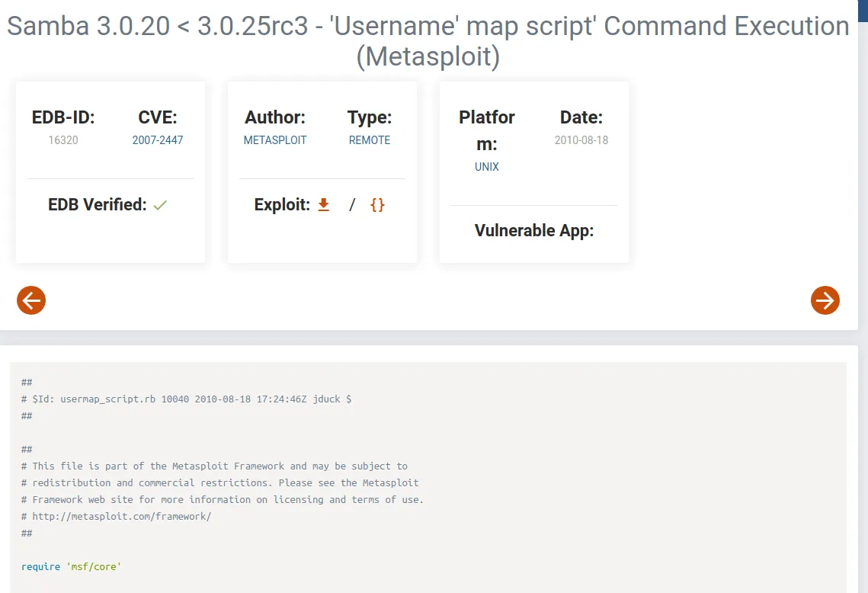Viewport: 868px width, 593px height.
Task: Click the EDB Verified green checkmark
Action: pyautogui.click(x=160, y=205)
